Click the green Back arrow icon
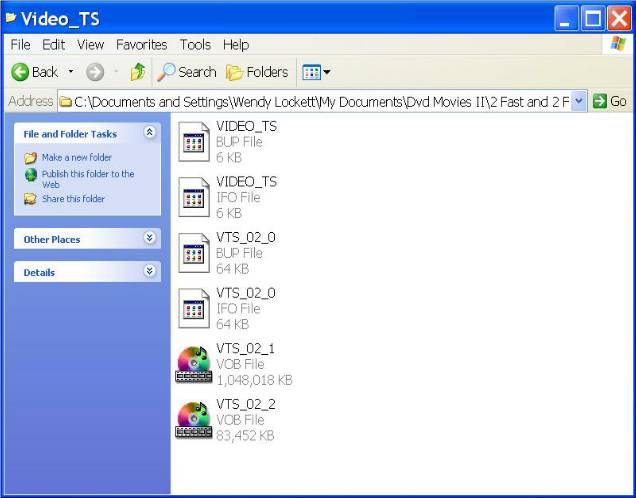The height and width of the screenshot is (498, 636). coord(20,72)
